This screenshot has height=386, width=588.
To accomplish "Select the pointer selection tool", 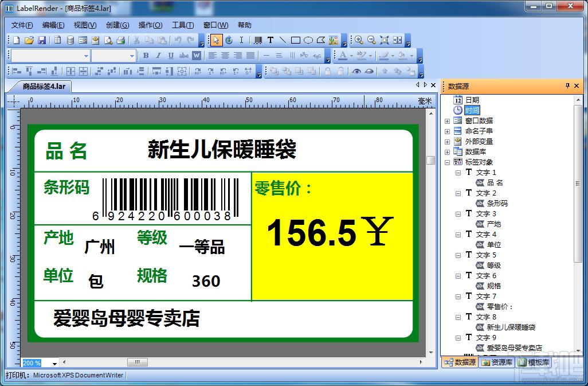I will [x=217, y=40].
